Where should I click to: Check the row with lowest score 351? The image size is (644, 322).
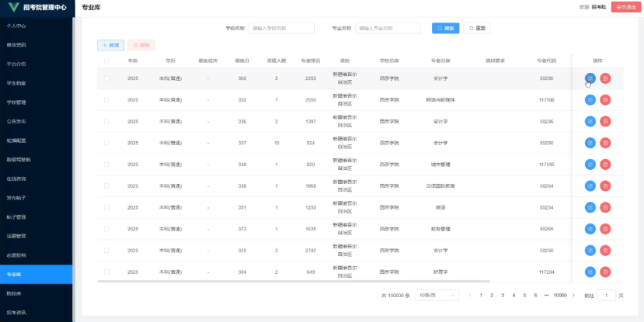[106, 208]
